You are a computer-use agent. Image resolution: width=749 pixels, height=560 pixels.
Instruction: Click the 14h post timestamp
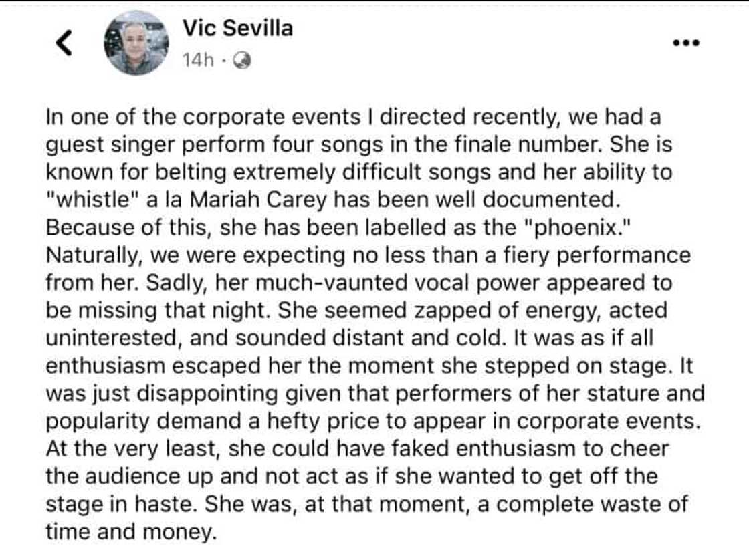pyautogui.click(x=198, y=61)
